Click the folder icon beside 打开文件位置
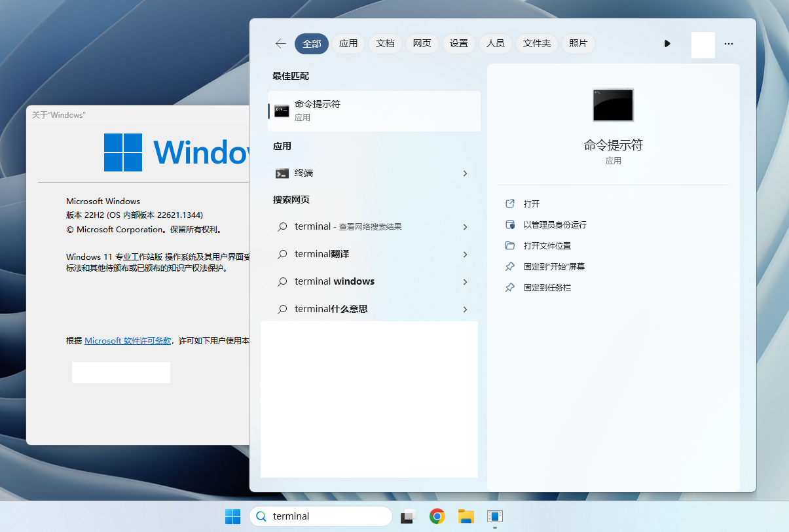This screenshot has width=789, height=532. (510, 246)
